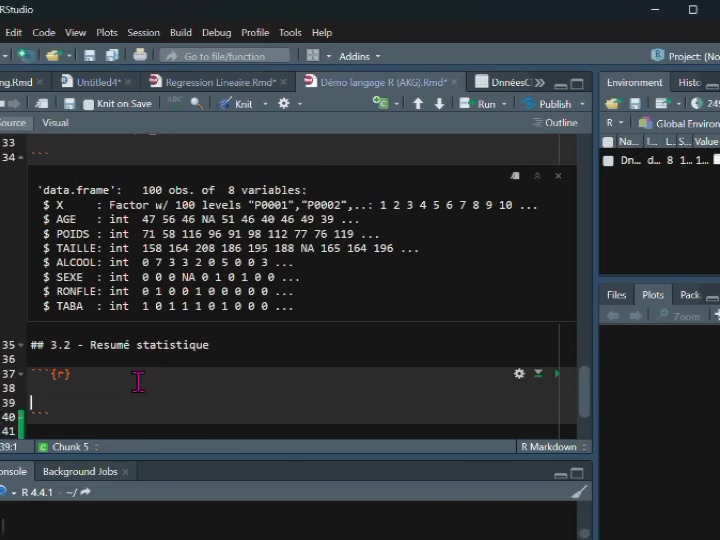Place cursor on empty line 39

tap(294, 403)
